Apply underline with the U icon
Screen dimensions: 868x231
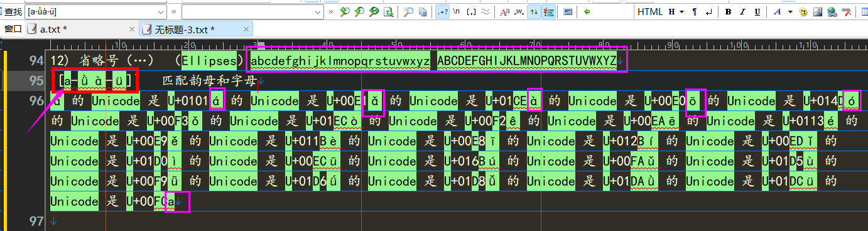pyautogui.click(x=757, y=11)
